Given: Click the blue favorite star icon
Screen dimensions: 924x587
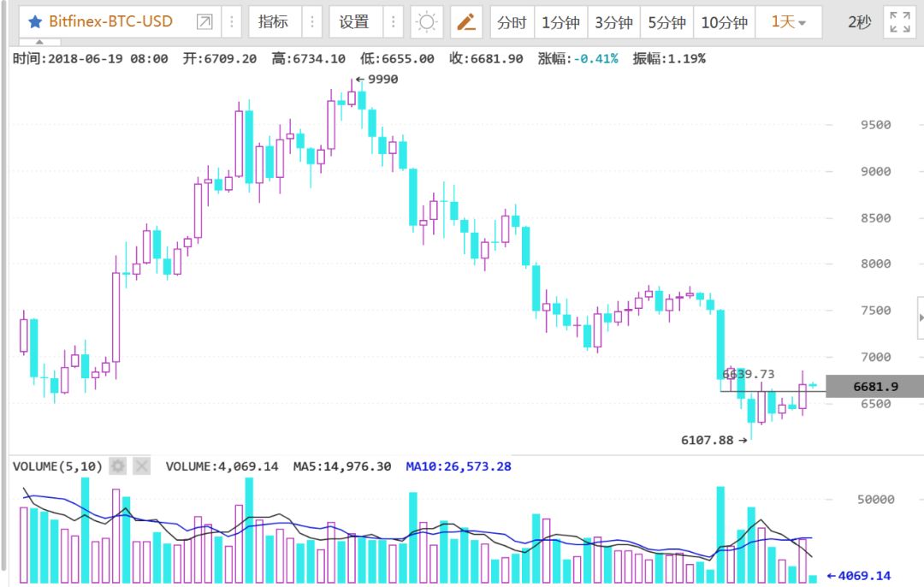Looking at the screenshot, I should [x=35, y=22].
